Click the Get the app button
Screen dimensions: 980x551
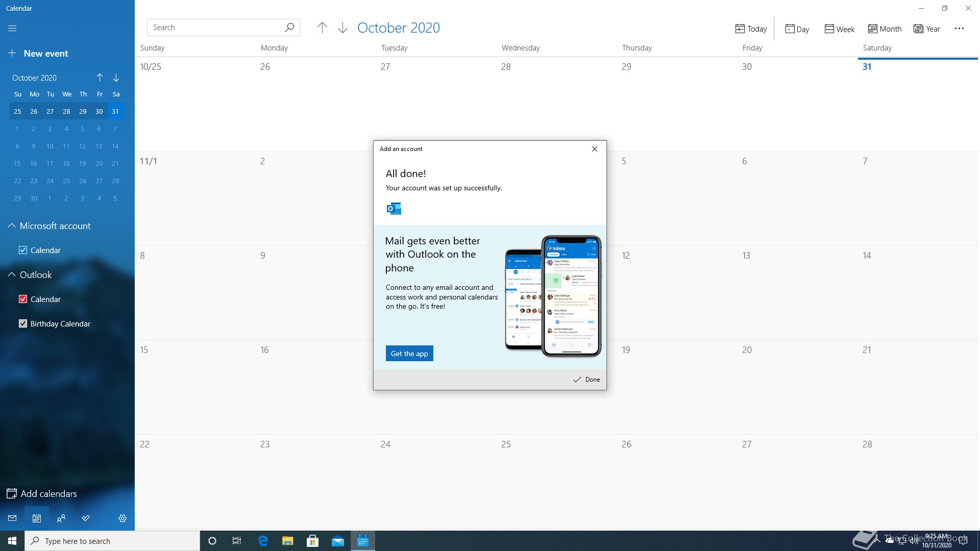[409, 354]
